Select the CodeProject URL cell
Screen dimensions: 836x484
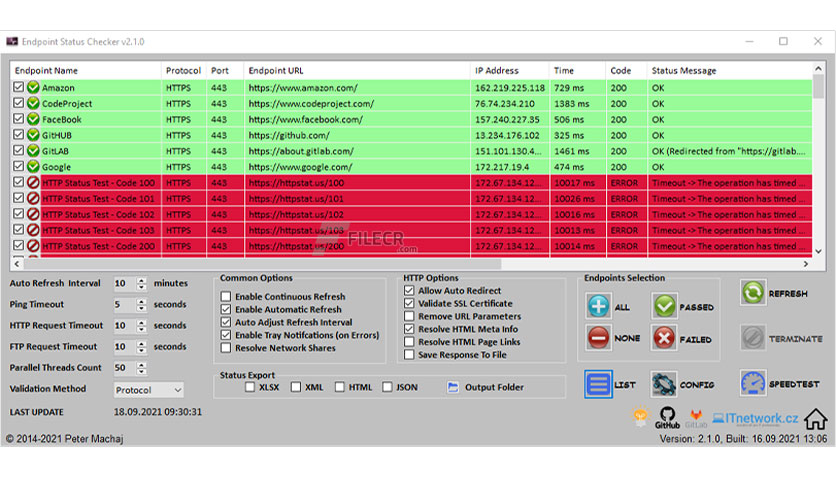(x=357, y=103)
